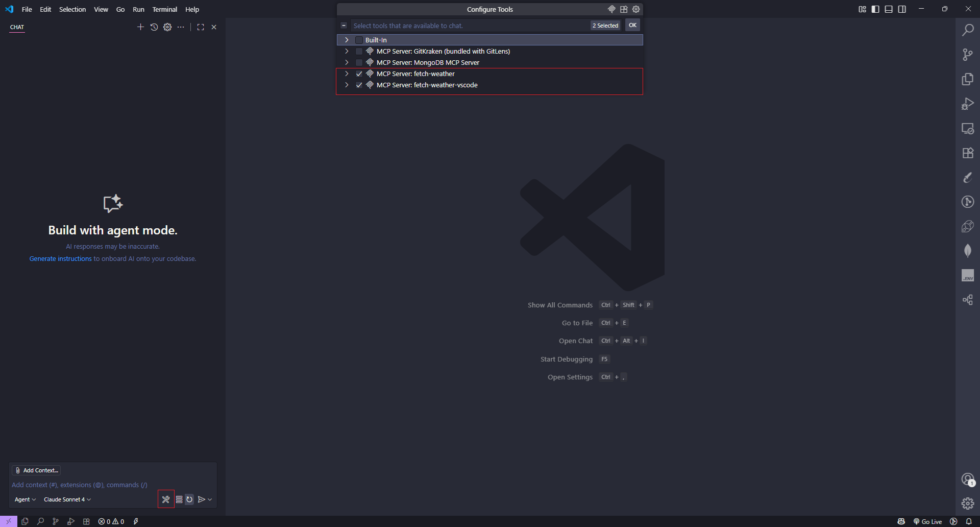Open Accounts menu with badge 1
The height and width of the screenshot is (527, 980).
pos(968,479)
